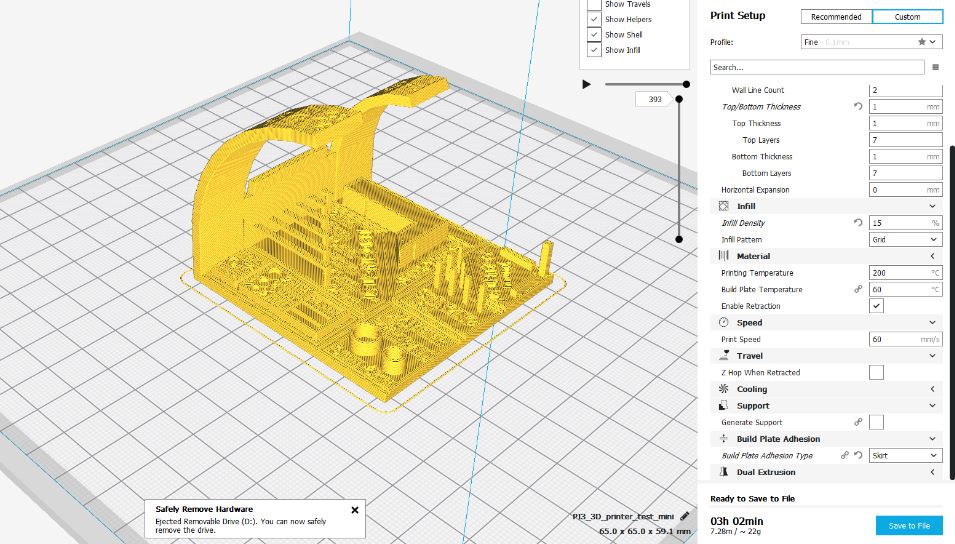Enable Z Hop When Retracted checkbox
Image resolution: width=955 pixels, height=544 pixels.
tap(876, 372)
